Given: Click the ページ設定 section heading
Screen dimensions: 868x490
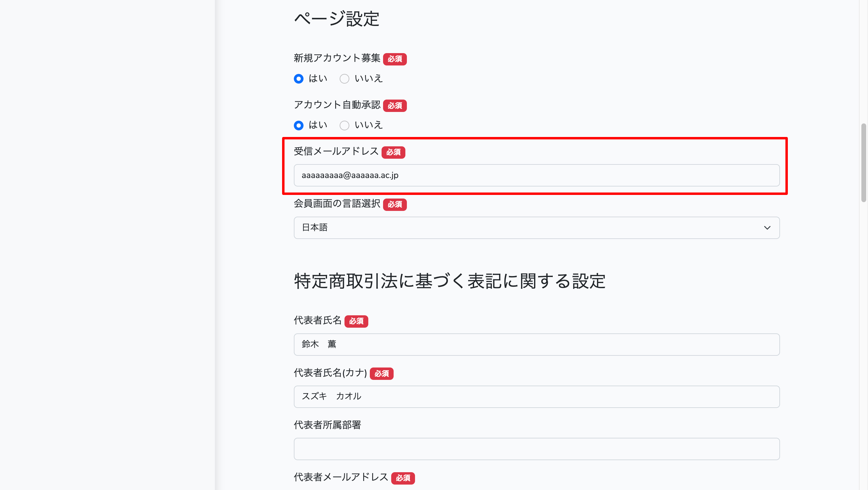Looking at the screenshot, I should 337,18.
